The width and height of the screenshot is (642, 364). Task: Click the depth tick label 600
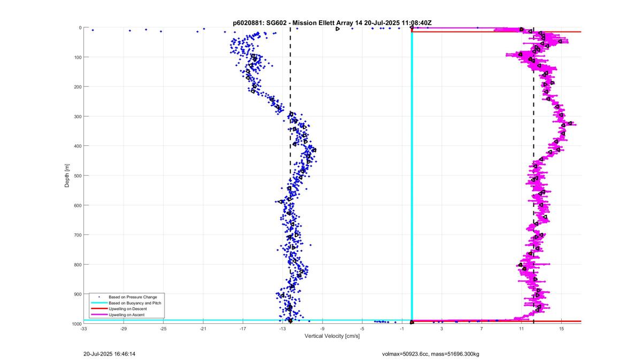(x=78, y=205)
